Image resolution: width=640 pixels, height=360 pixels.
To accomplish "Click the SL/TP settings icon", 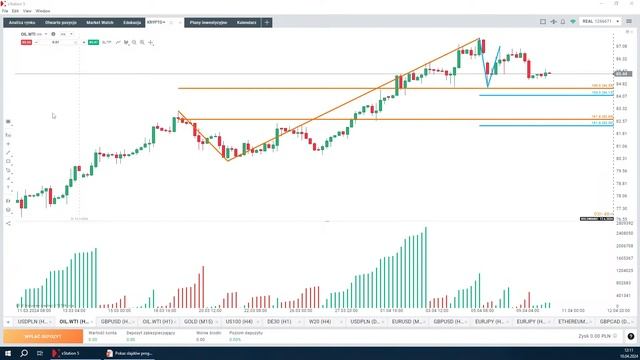I will [x=107, y=42].
